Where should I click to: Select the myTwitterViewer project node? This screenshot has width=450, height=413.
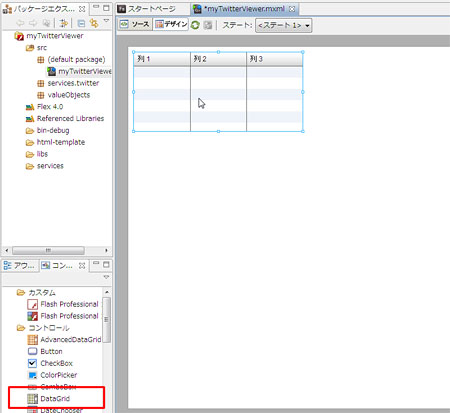coord(49,36)
